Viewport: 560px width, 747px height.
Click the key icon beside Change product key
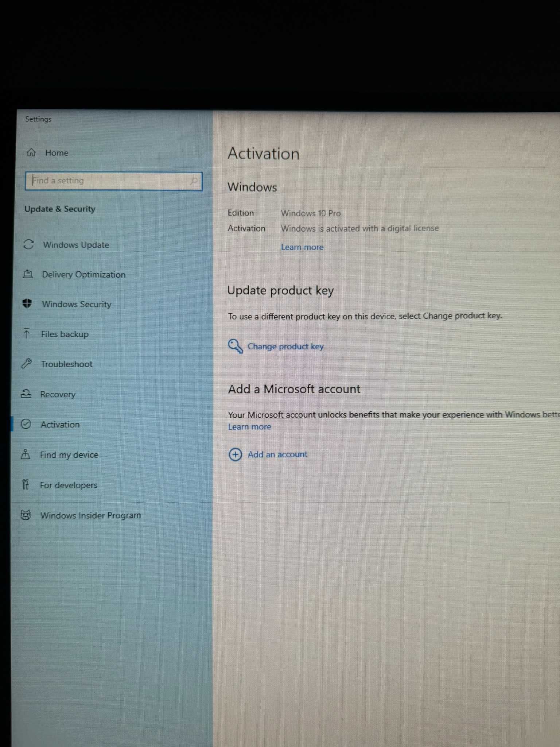235,346
